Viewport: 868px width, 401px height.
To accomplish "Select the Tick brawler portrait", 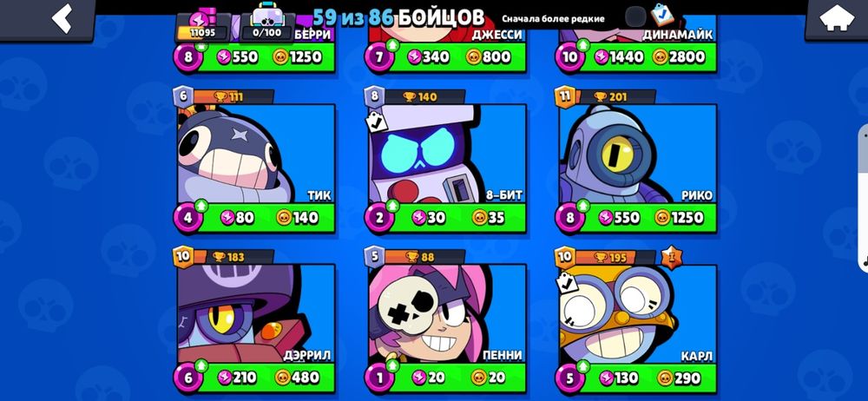I will coord(256,154).
